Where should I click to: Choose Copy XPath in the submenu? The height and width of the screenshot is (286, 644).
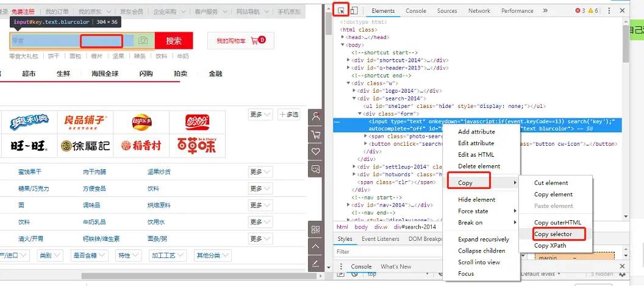550,246
